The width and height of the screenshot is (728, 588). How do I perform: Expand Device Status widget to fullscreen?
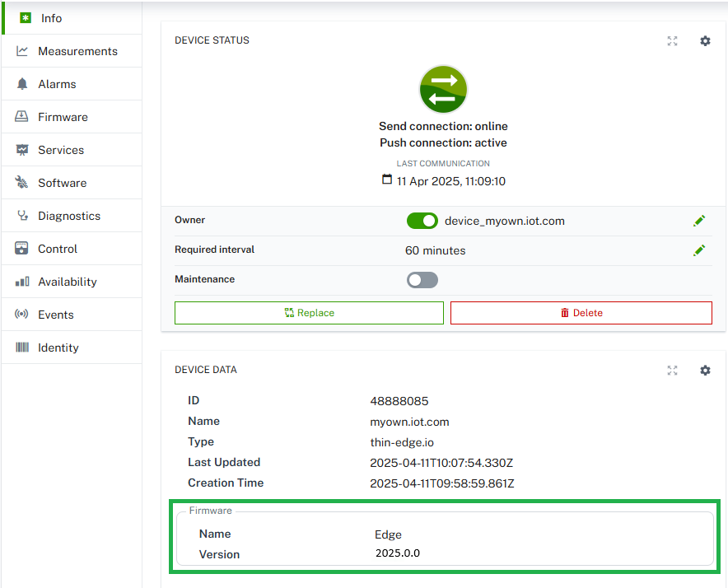point(673,41)
